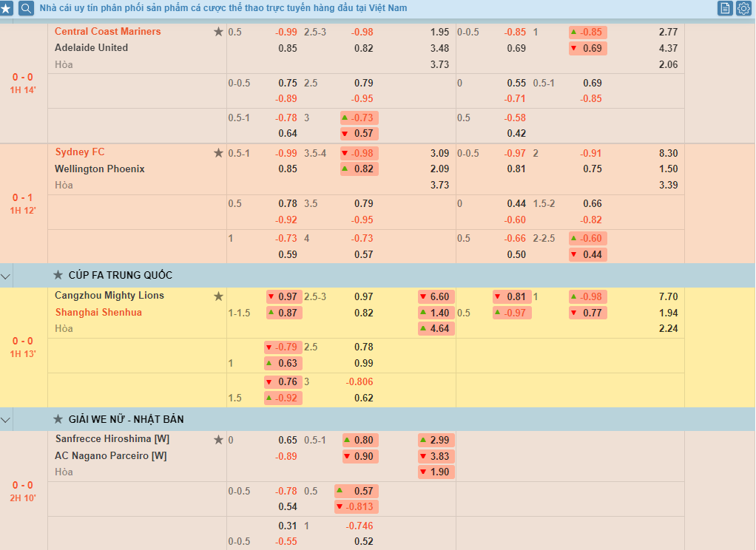Viewport: 756px width, 550px height.
Task: Click odds -0.746 beside total 1
Action: coord(360,526)
